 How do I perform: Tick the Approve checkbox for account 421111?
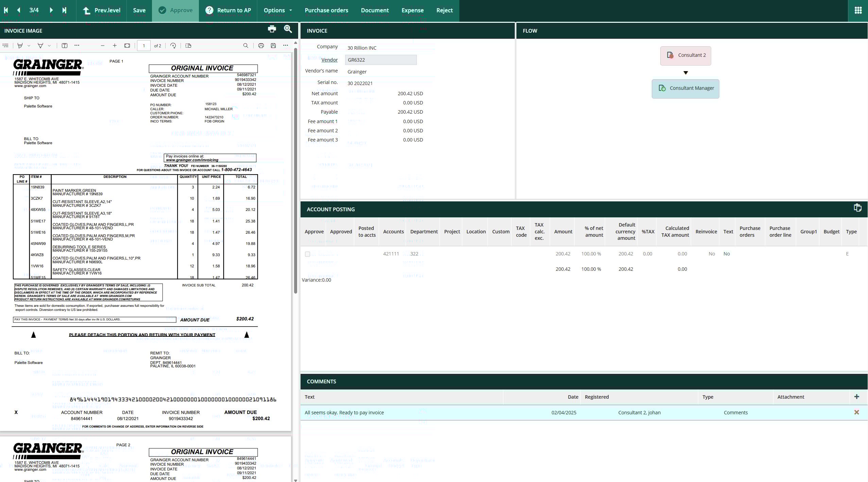coord(307,254)
